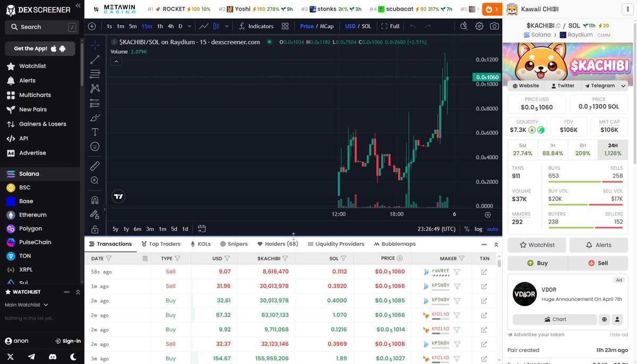This screenshot has width=637, height=364.
Task: Open the X (Twitter) icon in sidebar
Action: point(10,357)
